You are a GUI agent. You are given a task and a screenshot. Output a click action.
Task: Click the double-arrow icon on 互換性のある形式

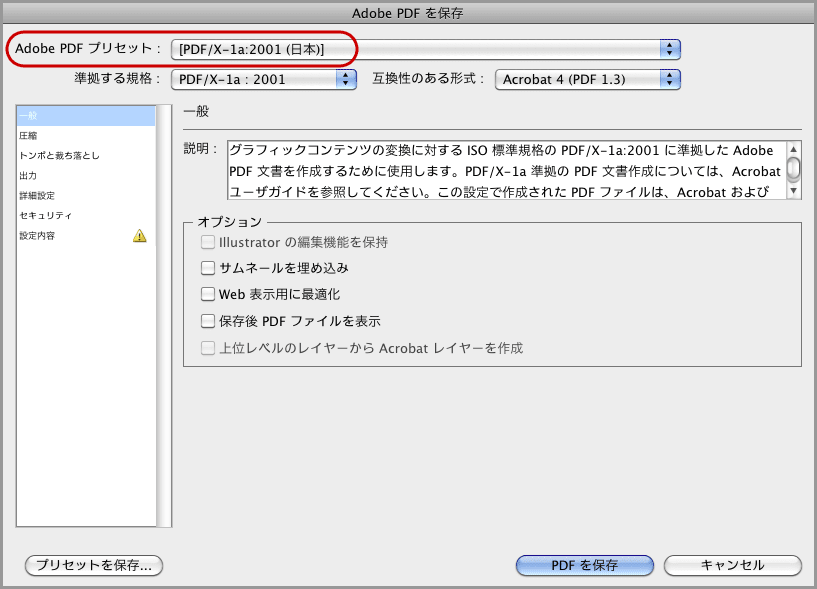pos(668,77)
